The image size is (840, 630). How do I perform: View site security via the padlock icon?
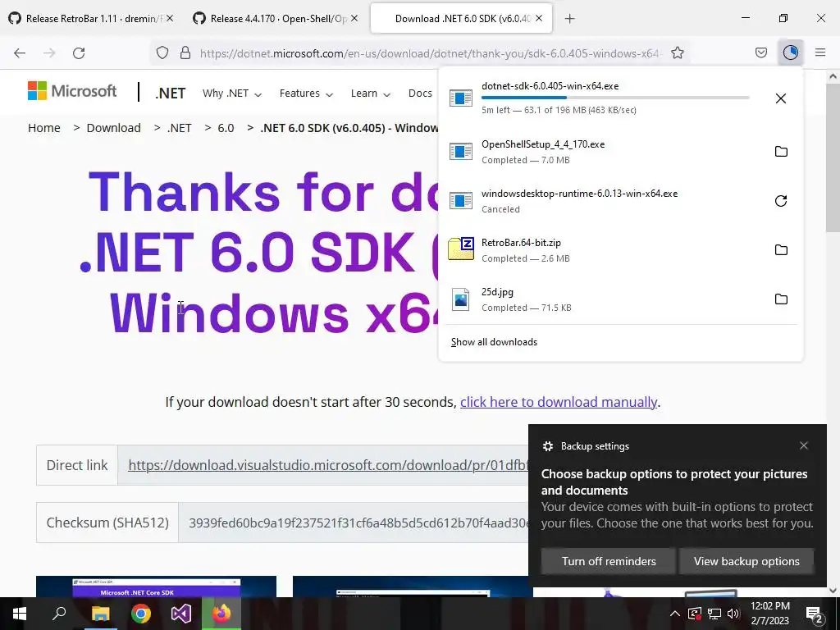pos(185,53)
